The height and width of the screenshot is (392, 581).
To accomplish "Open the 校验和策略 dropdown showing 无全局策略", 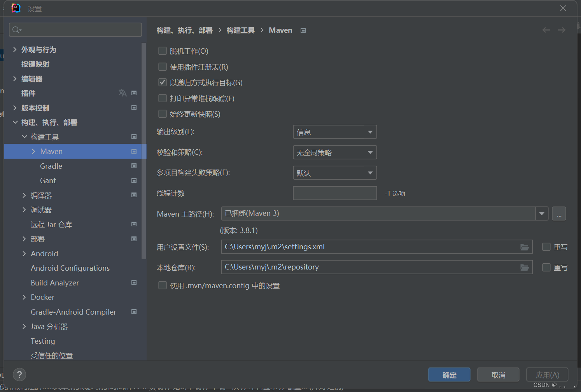I will pos(335,152).
